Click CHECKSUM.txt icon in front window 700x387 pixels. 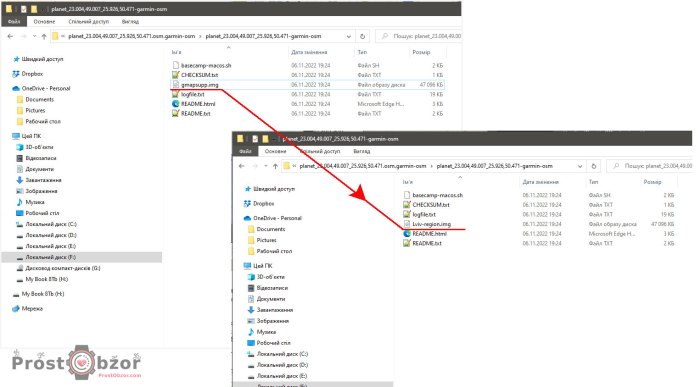click(x=407, y=205)
